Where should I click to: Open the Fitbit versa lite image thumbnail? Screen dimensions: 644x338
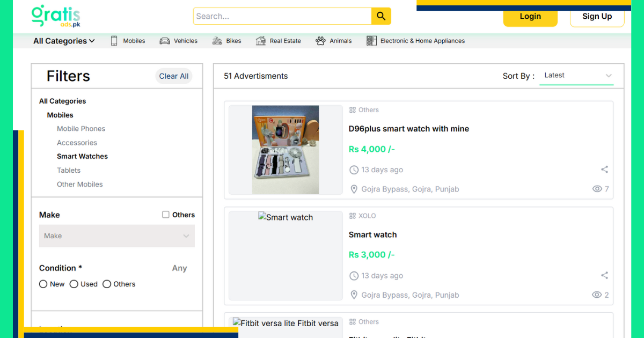click(286, 327)
